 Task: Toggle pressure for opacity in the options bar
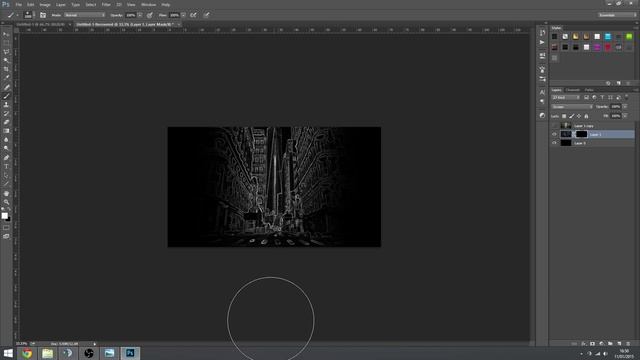pos(150,15)
